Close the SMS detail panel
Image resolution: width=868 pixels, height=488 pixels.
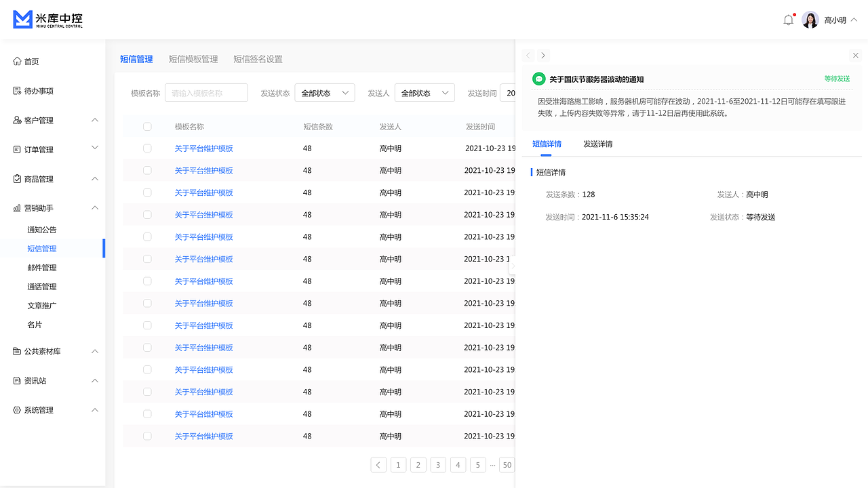click(856, 56)
